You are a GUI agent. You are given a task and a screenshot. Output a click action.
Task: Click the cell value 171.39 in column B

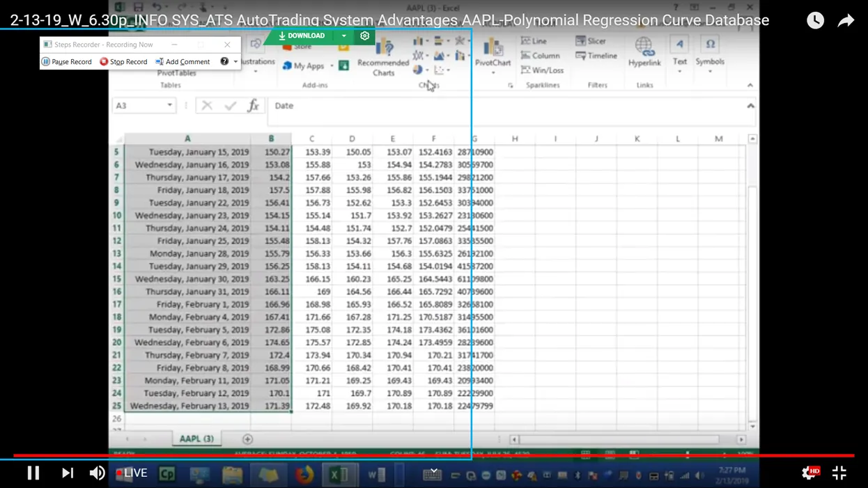pyautogui.click(x=271, y=406)
